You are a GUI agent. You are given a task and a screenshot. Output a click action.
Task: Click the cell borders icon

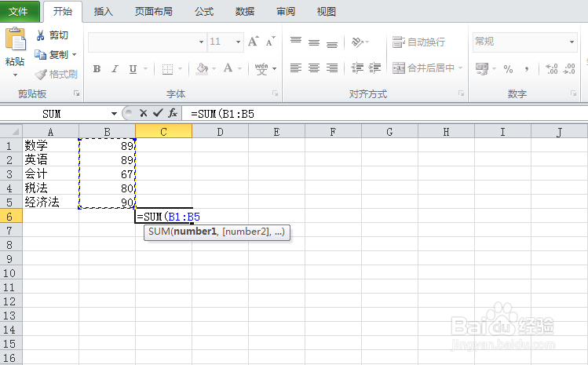(167, 69)
